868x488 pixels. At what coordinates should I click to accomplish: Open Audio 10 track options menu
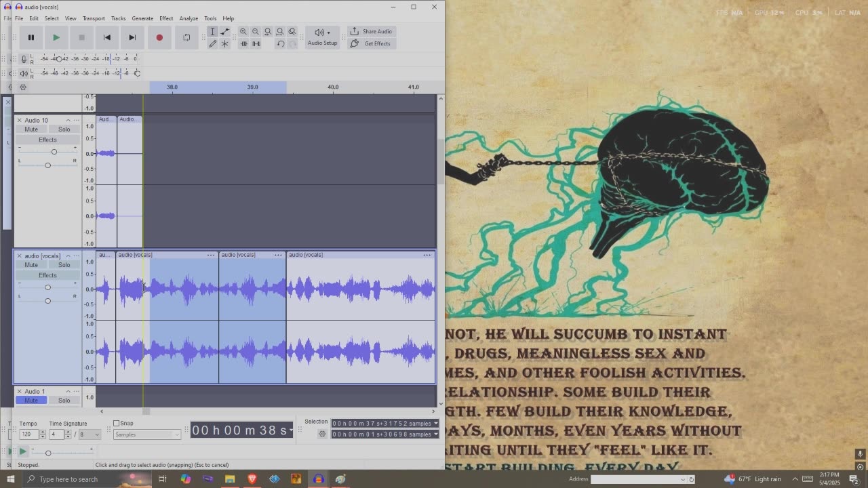click(x=76, y=121)
